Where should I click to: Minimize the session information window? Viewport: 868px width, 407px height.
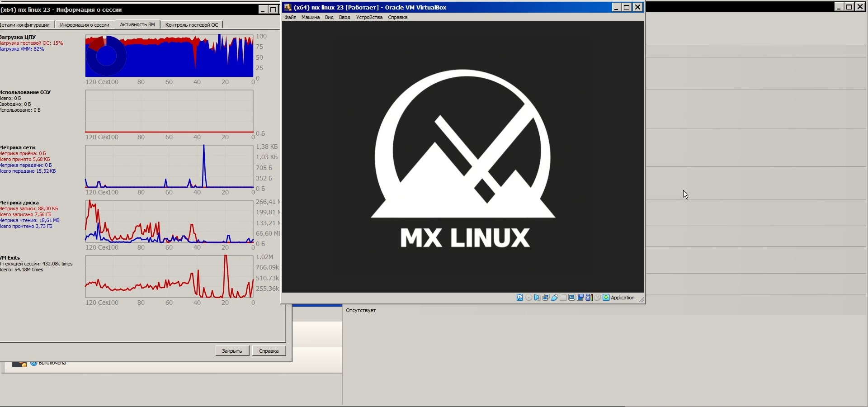(263, 9)
